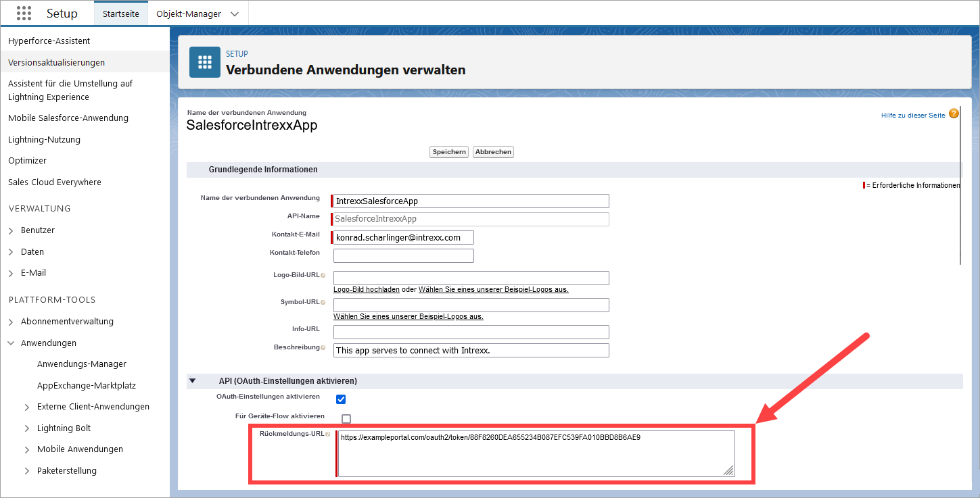Click Logo-Bild hochladen link
The width and height of the screenshot is (980, 498).
pyautogui.click(x=367, y=289)
